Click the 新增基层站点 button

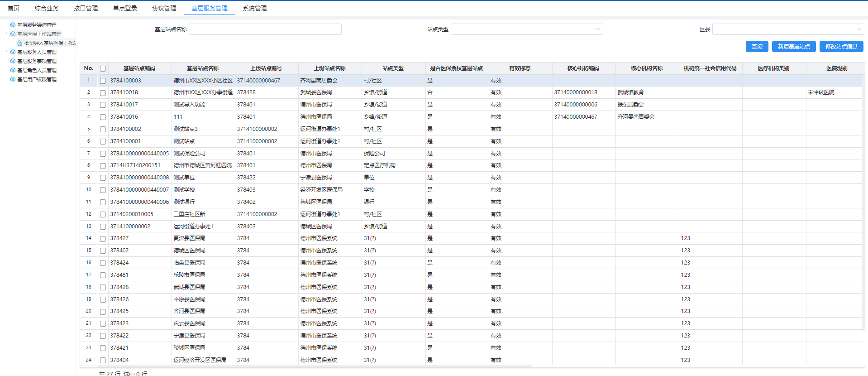[793, 47]
